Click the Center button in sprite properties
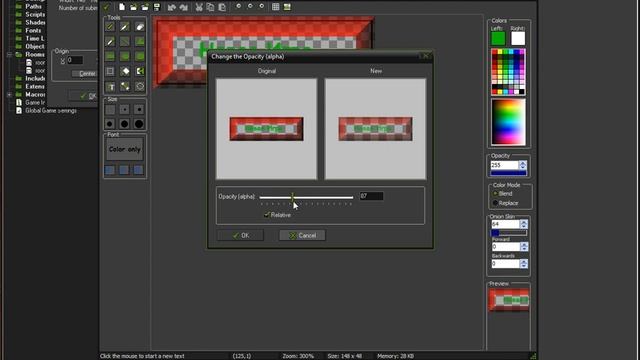Screen dimensions: 640x360 [x=84, y=73]
